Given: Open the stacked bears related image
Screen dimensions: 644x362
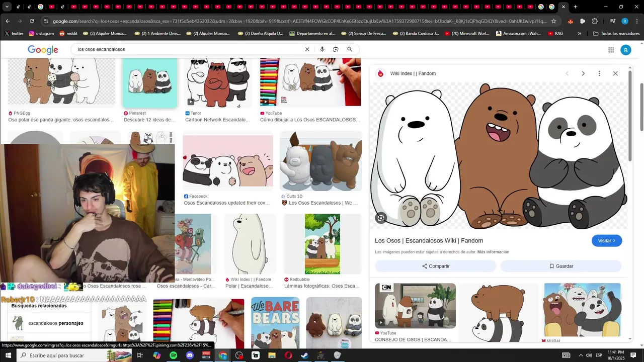Looking at the screenshot, I should click(499, 313).
